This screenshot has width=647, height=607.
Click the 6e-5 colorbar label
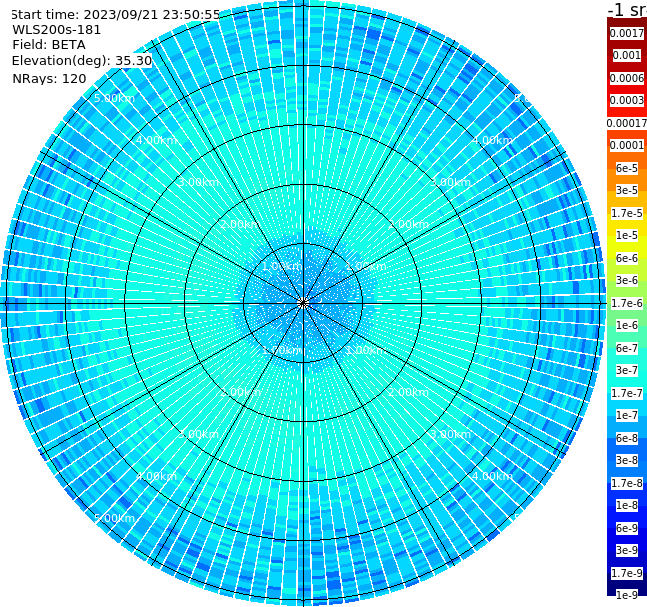(627, 168)
